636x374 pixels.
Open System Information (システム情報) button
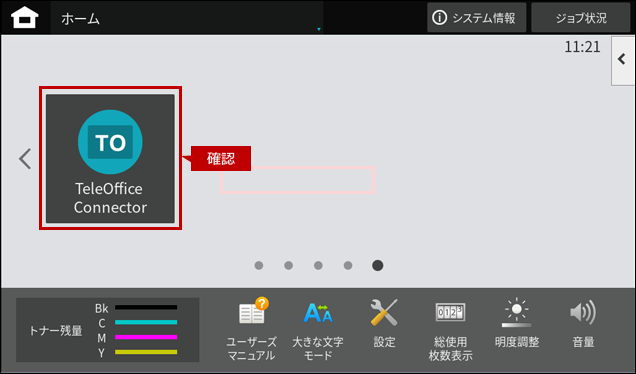click(477, 18)
